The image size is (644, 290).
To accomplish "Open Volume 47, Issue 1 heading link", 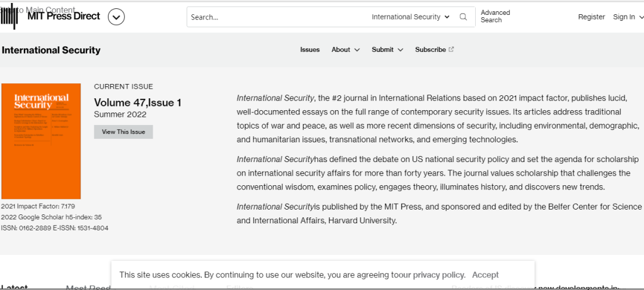I will tap(138, 103).
